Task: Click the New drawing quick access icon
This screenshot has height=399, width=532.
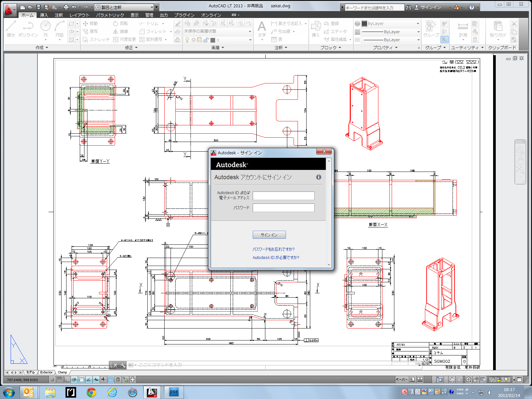Action: (22, 7)
